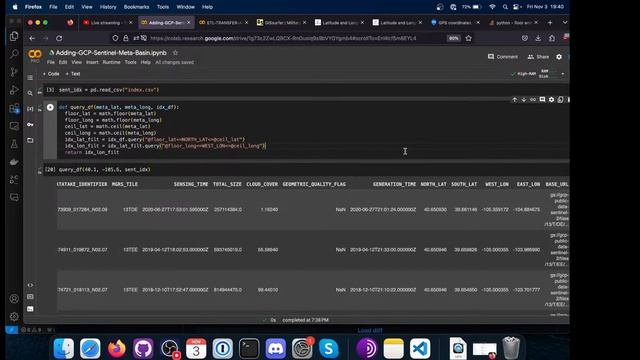Open the resources RAM Disk dropdown
Viewport: 640px width, 360px height.
point(563,74)
